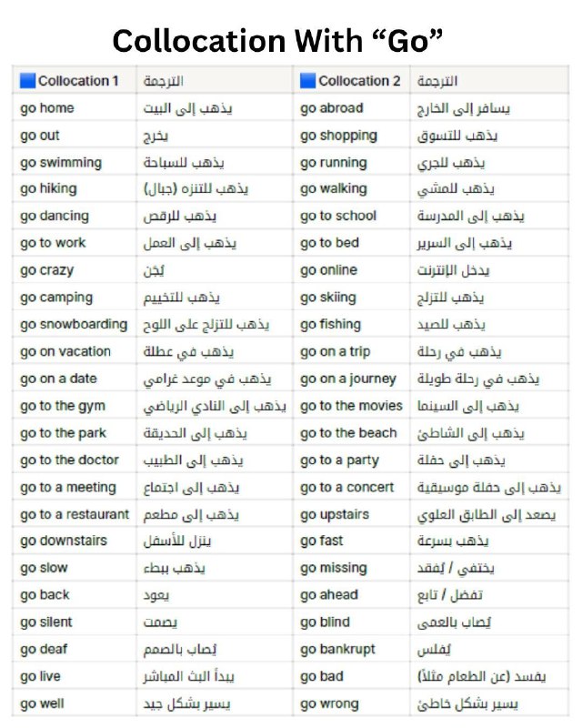Choose the 'go to the movies' cell
Image resolution: width=582 pixels, height=728 pixels.
point(351,406)
